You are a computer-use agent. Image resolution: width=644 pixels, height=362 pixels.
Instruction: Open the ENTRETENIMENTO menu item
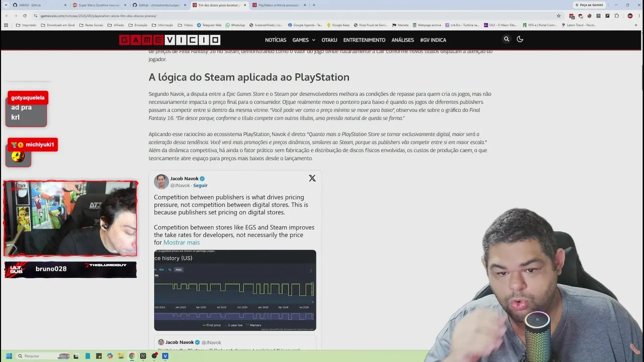tap(364, 40)
